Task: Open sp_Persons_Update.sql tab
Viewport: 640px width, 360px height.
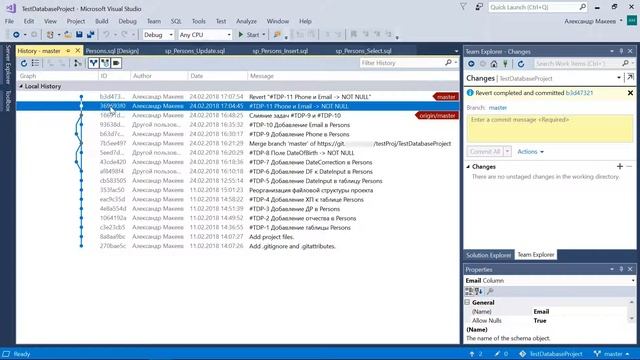Action: pos(195,51)
